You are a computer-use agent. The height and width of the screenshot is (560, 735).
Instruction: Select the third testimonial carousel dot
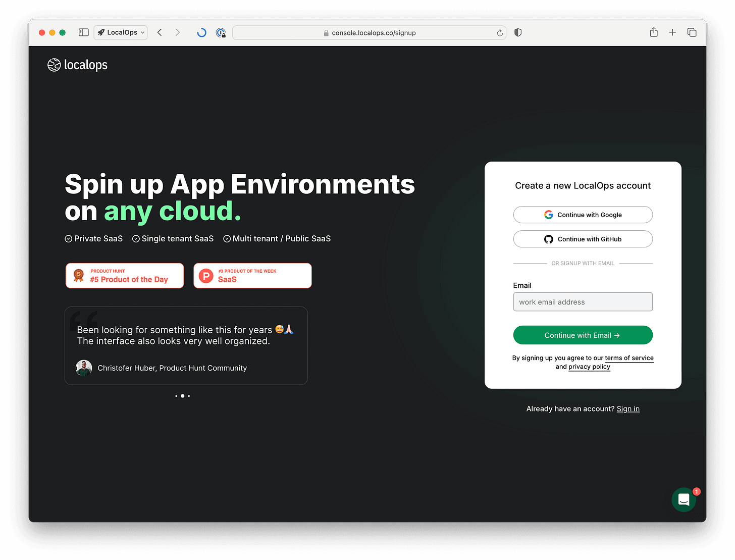[x=189, y=396]
